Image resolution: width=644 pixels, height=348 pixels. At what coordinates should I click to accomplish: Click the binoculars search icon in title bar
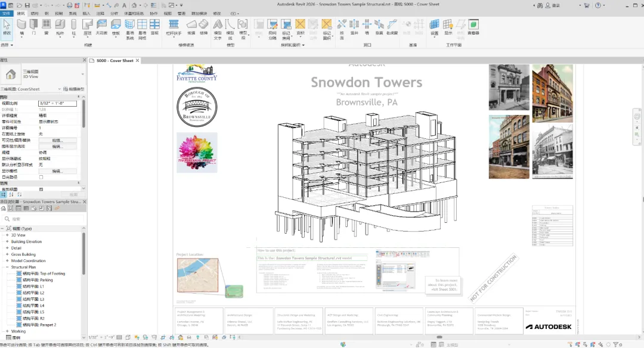coord(540,5)
